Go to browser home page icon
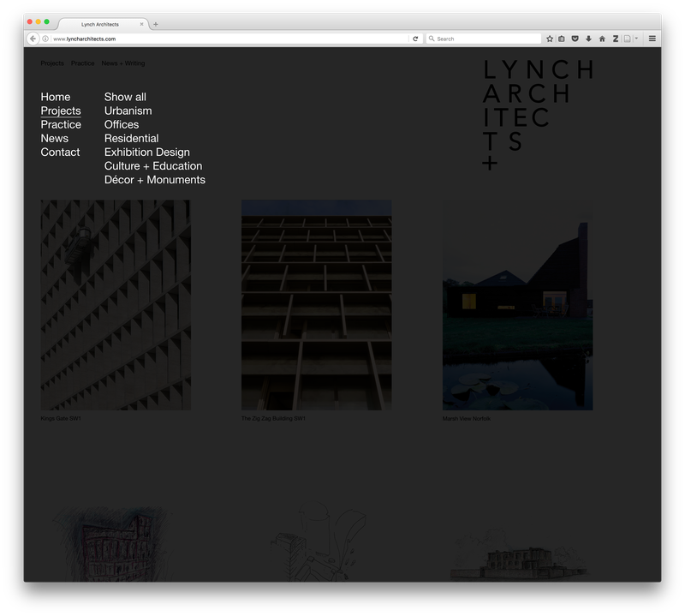The height and width of the screenshot is (616, 685). [x=602, y=39]
